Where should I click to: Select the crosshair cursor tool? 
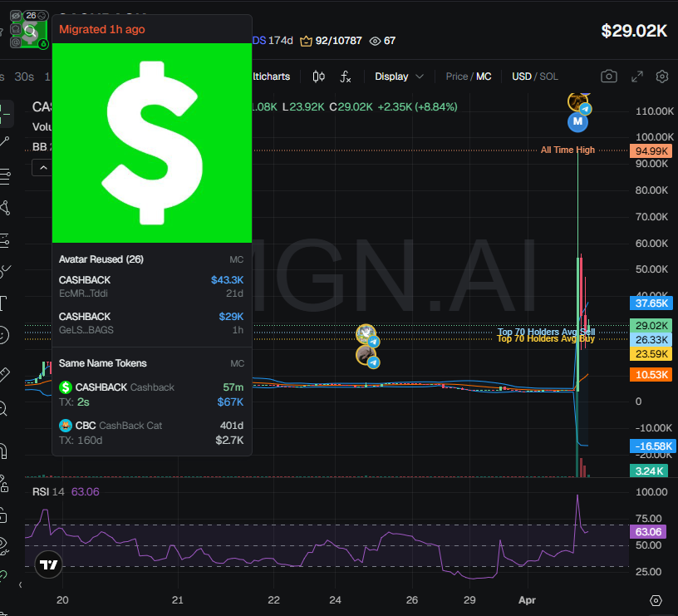pyautogui.click(x=5, y=114)
